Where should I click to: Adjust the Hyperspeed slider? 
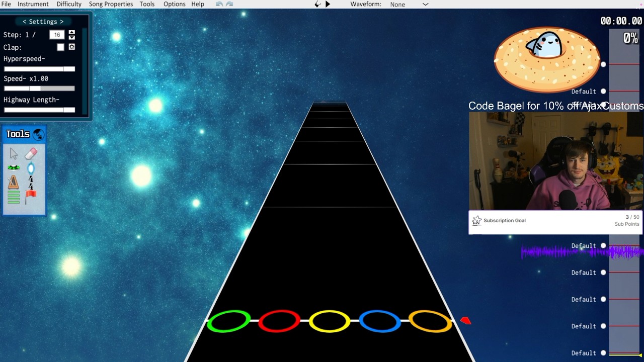pyautogui.click(x=39, y=69)
